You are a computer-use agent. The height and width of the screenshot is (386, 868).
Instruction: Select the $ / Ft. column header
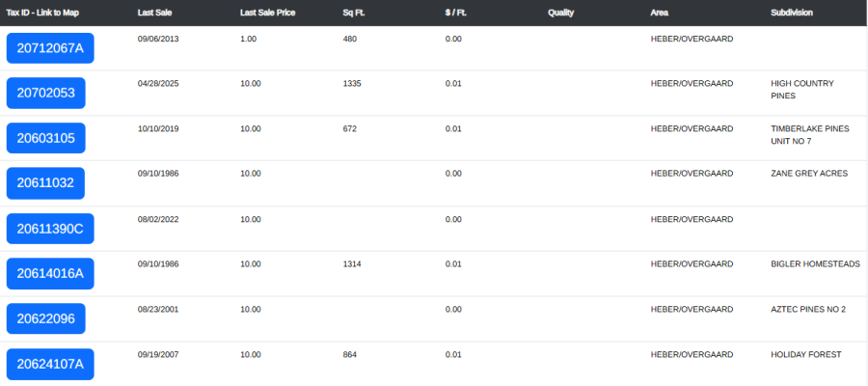coord(455,13)
